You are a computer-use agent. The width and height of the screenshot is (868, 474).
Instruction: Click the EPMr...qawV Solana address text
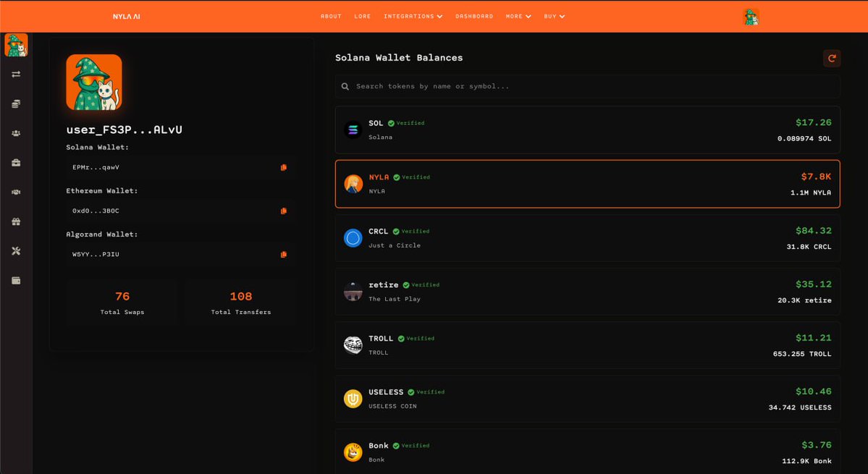tap(96, 167)
